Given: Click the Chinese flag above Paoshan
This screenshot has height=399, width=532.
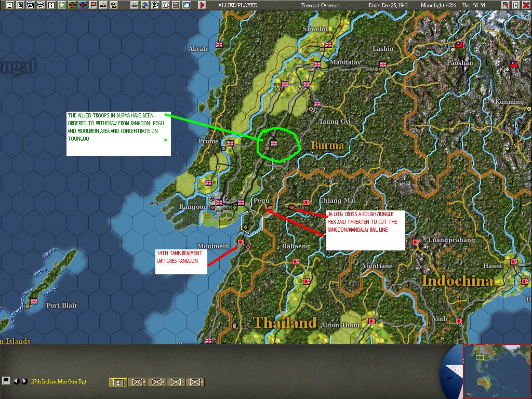Looking at the screenshot, I should (x=459, y=45).
